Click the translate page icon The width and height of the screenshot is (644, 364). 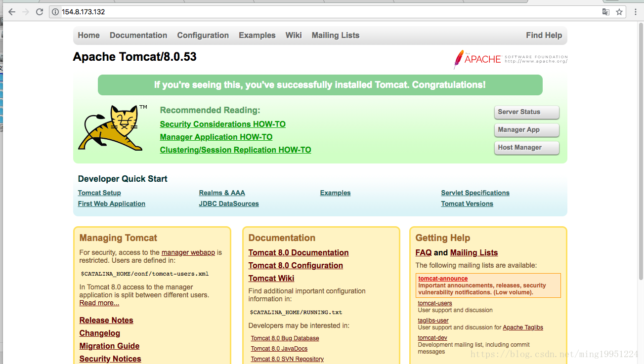606,12
